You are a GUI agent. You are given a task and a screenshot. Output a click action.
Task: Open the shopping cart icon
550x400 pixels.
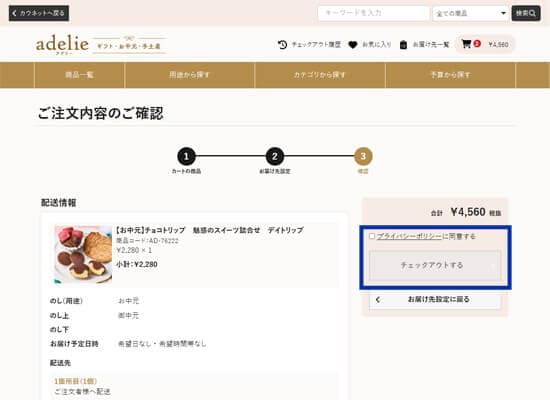tap(466, 44)
